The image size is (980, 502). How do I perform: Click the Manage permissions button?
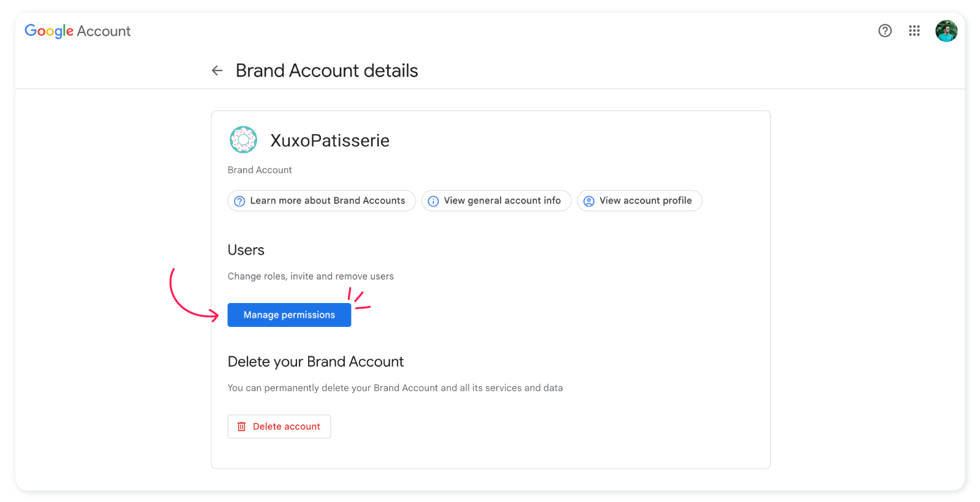point(289,315)
